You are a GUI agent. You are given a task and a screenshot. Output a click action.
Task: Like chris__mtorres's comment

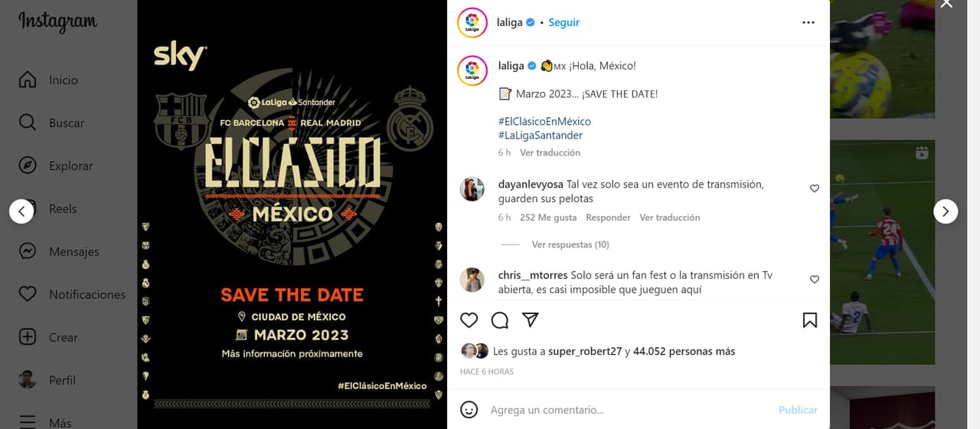pos(815,280)
